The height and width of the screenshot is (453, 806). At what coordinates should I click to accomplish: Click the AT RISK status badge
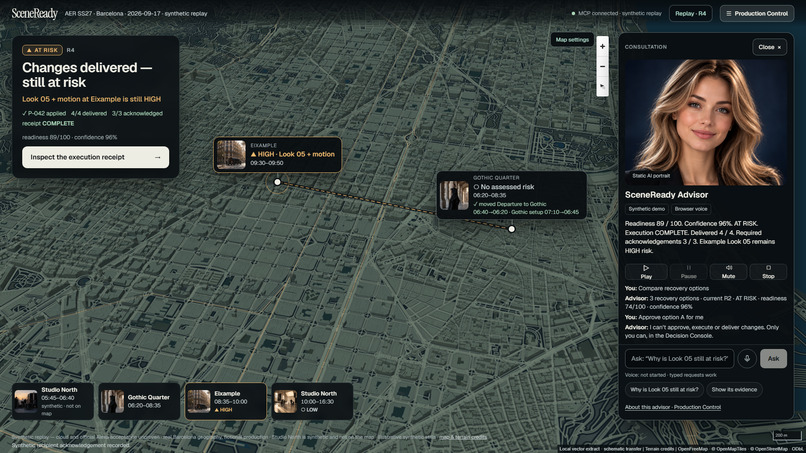pyautogui.click(x=42, y=50)
